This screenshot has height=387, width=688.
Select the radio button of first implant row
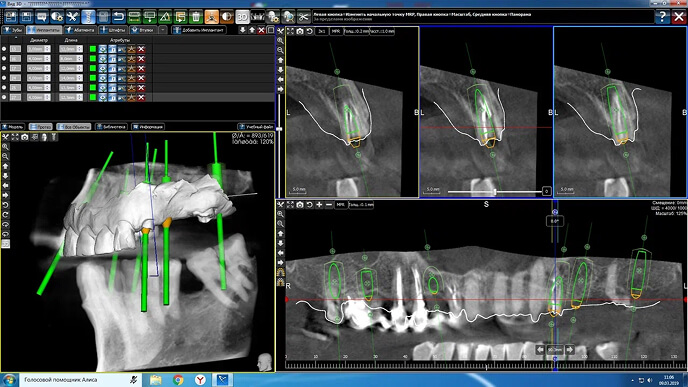click(4, 49)
